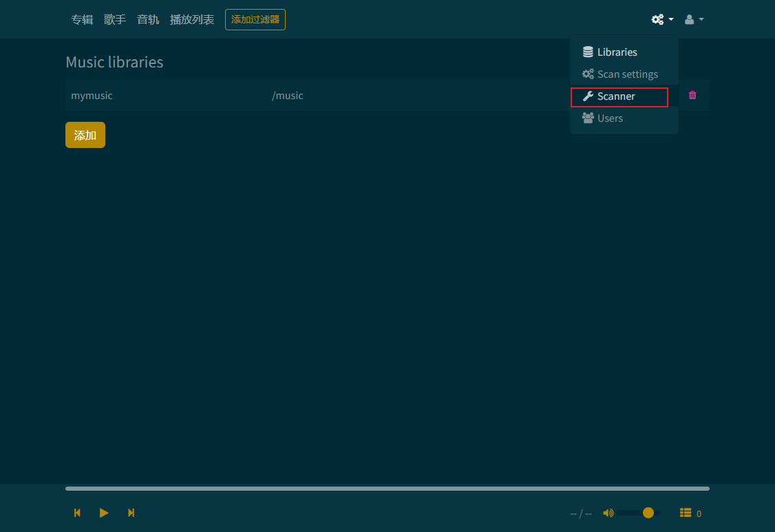
Task: Open the 音轨 tracks page
Action: [x=148, y=19]
